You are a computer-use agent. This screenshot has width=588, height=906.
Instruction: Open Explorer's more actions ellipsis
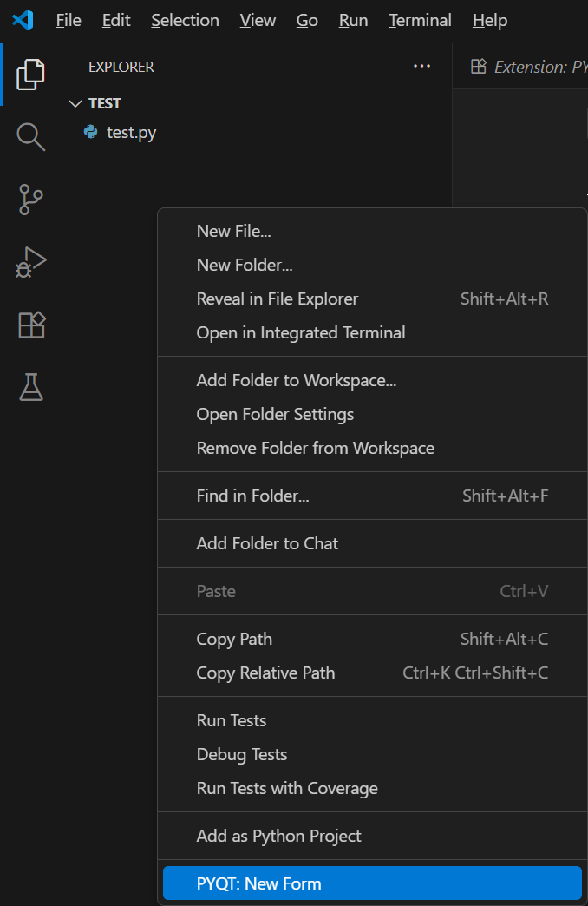[x=422, y=67]
